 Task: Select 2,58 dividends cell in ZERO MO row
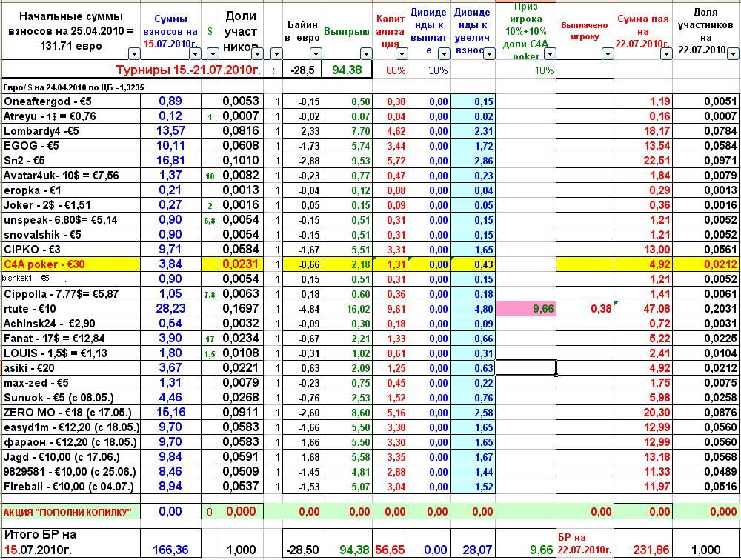(473, 413)
